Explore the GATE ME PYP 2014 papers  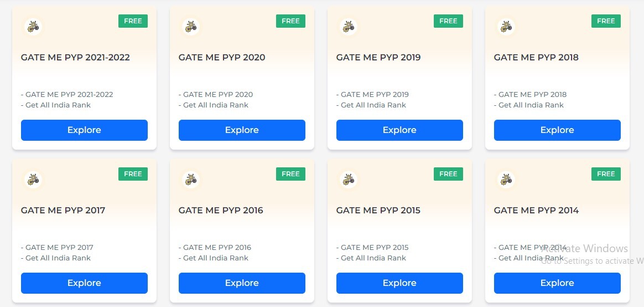(557, 283)
